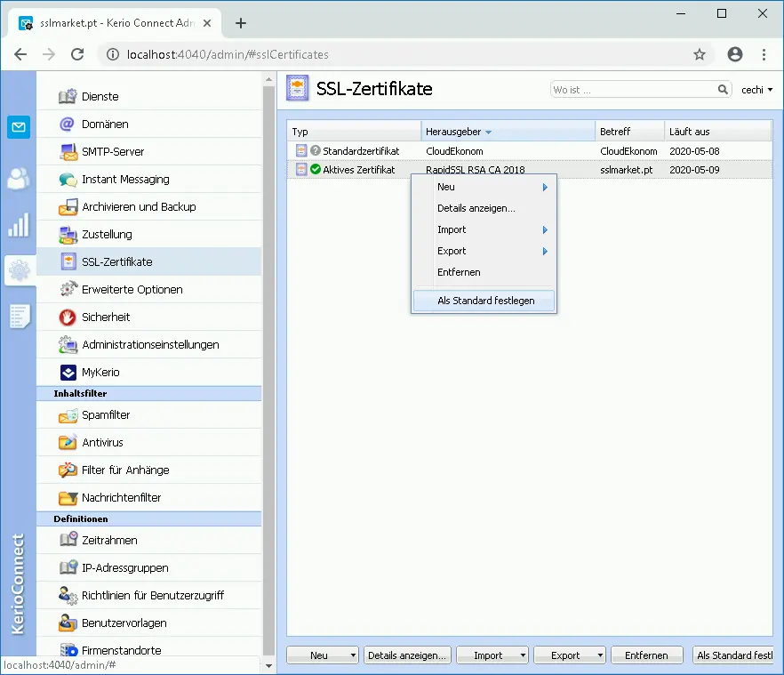Open the Import button dropdown arrow
Screen dimensions: 784x675
click(523, 655)
